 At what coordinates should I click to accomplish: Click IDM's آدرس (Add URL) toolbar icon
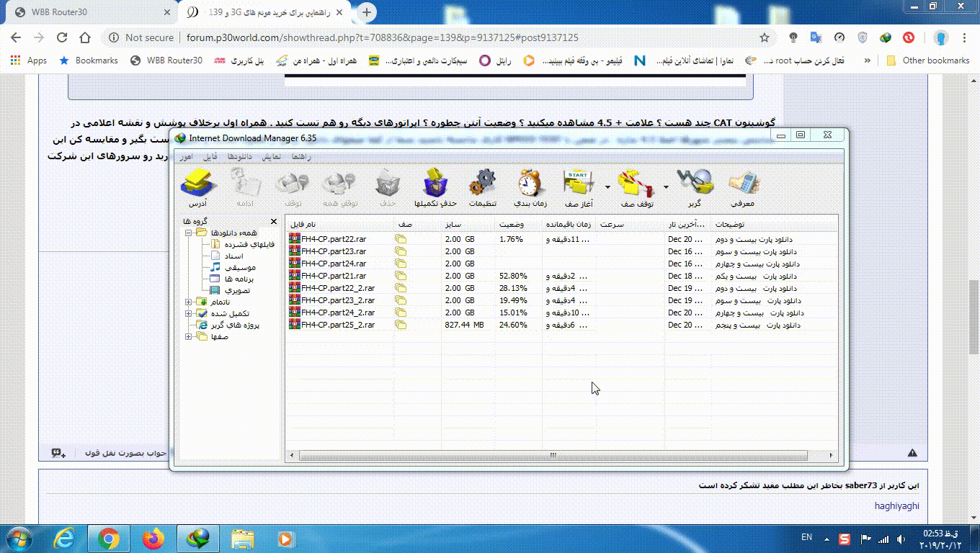[x=198, y=187]
